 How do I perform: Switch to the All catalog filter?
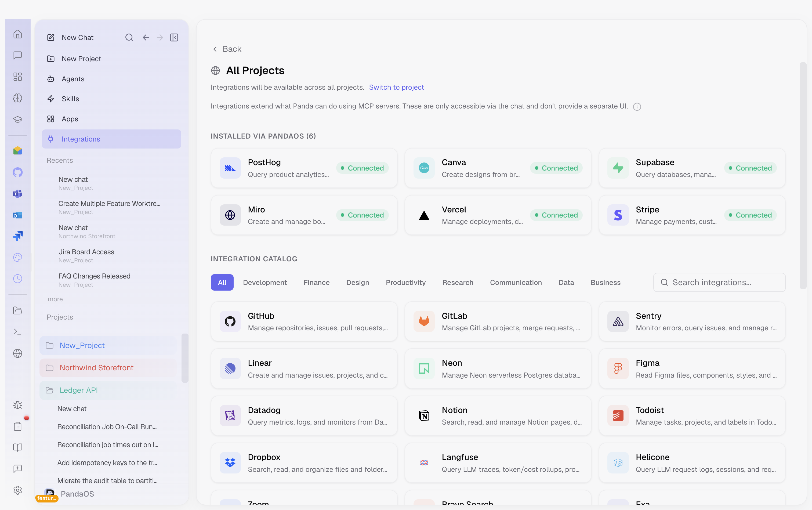(x=222, y=282)
